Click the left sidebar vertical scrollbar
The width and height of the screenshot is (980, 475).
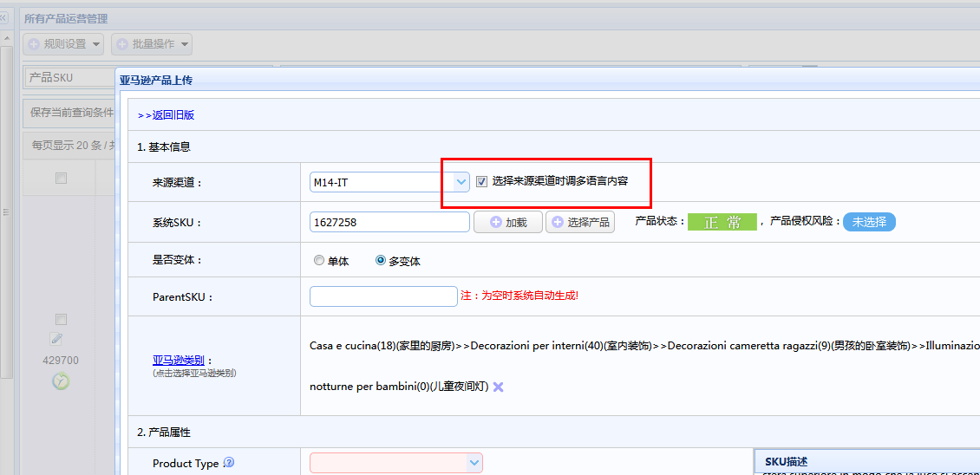(x=6, y=212)
